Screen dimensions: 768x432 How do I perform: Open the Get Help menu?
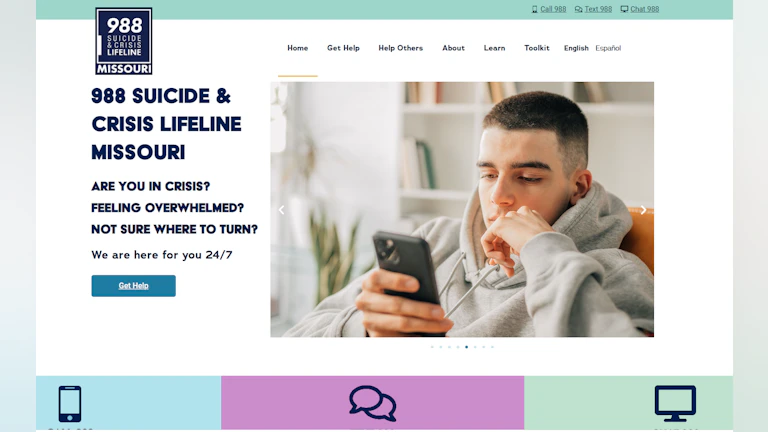[343, 48]
